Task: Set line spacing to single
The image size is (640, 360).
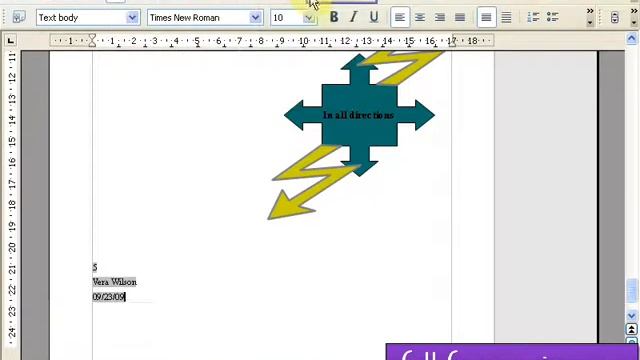Action: click(x=486, y=17)
